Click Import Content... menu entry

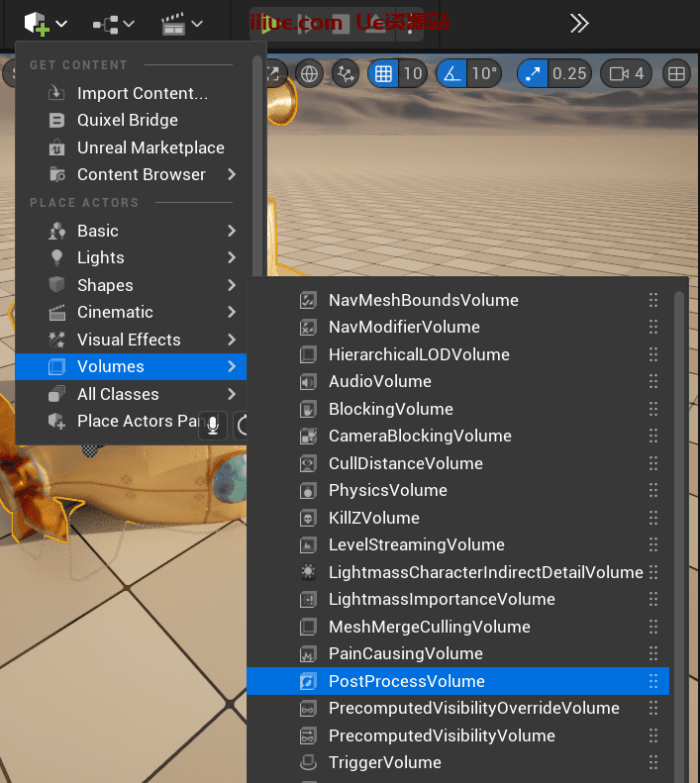(143, 94)
